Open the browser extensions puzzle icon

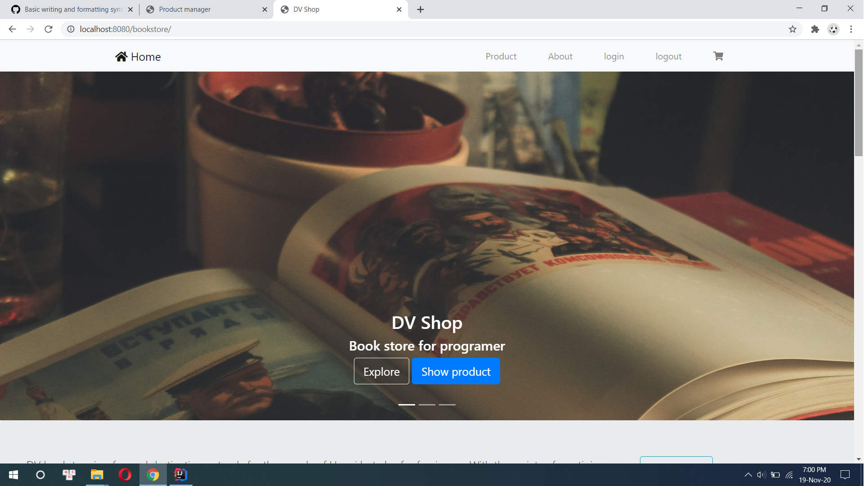tap(815, 29)
